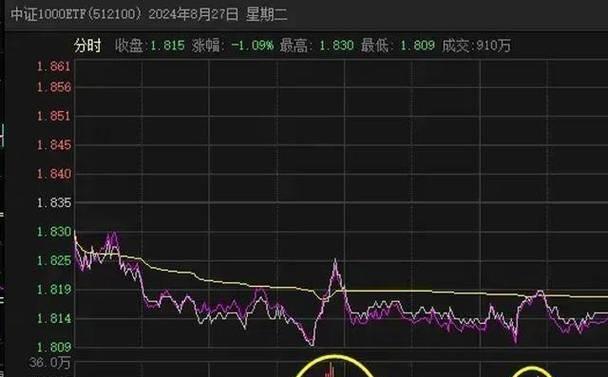Click the 1.835 mid price axis label
The height and width of the screenshot is (377, 608).
54,202
